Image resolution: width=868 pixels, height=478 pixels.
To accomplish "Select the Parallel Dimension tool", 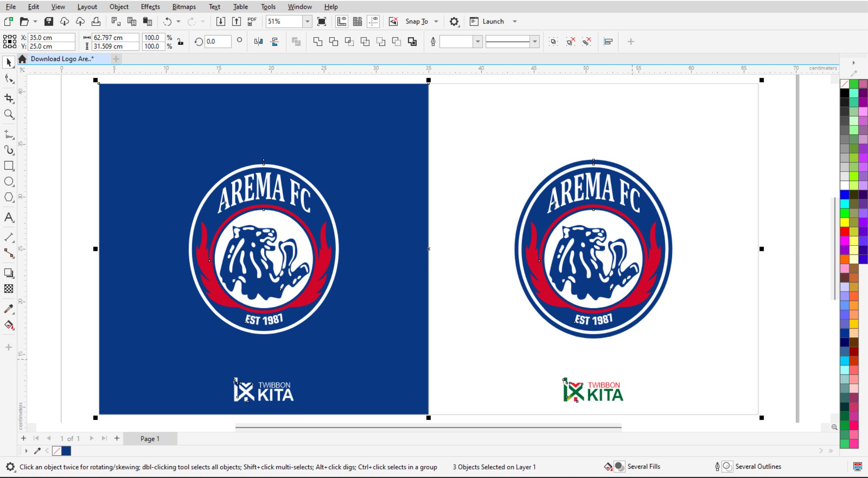I will coord(9,237).
